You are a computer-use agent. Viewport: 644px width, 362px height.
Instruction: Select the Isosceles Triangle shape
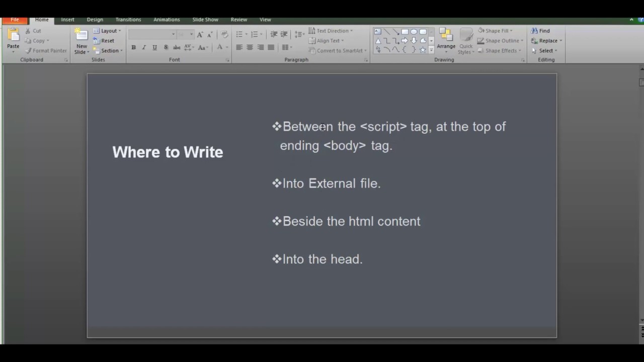tap(378, 41)
